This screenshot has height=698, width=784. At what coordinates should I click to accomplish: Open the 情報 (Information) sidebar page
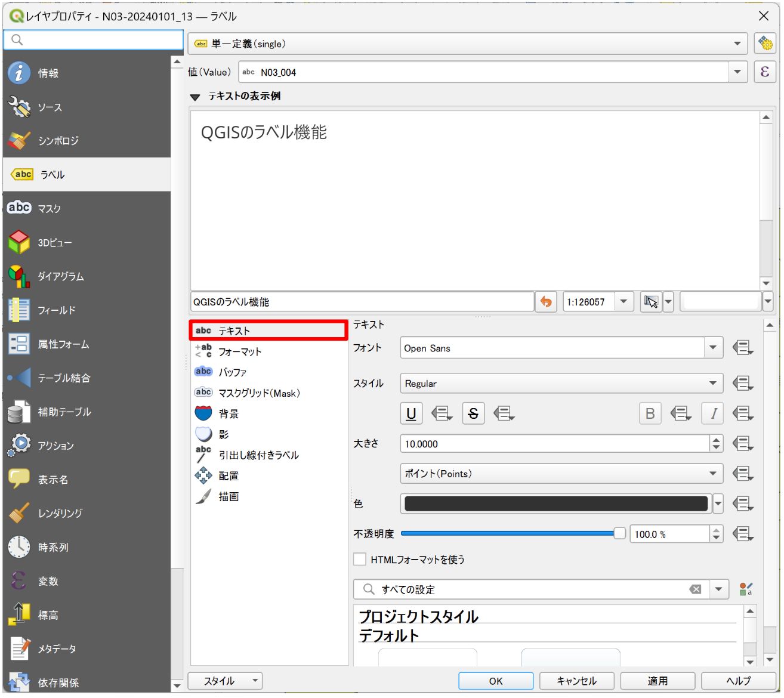(87, 73)
